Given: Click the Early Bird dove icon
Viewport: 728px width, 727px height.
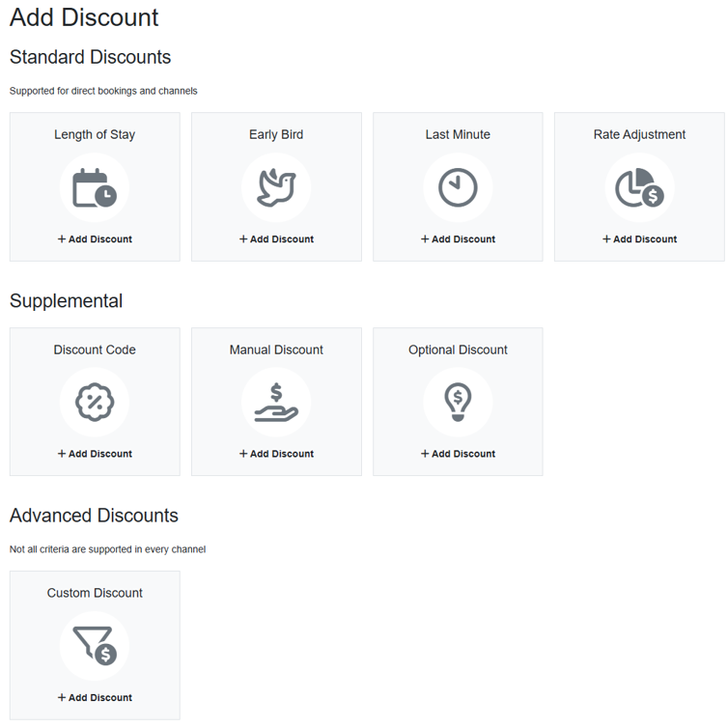Looking at the screenshot, I should 276,187.
